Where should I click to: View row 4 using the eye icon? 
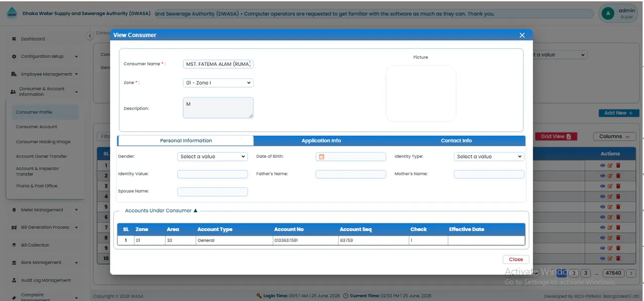(x=602, y=196)
